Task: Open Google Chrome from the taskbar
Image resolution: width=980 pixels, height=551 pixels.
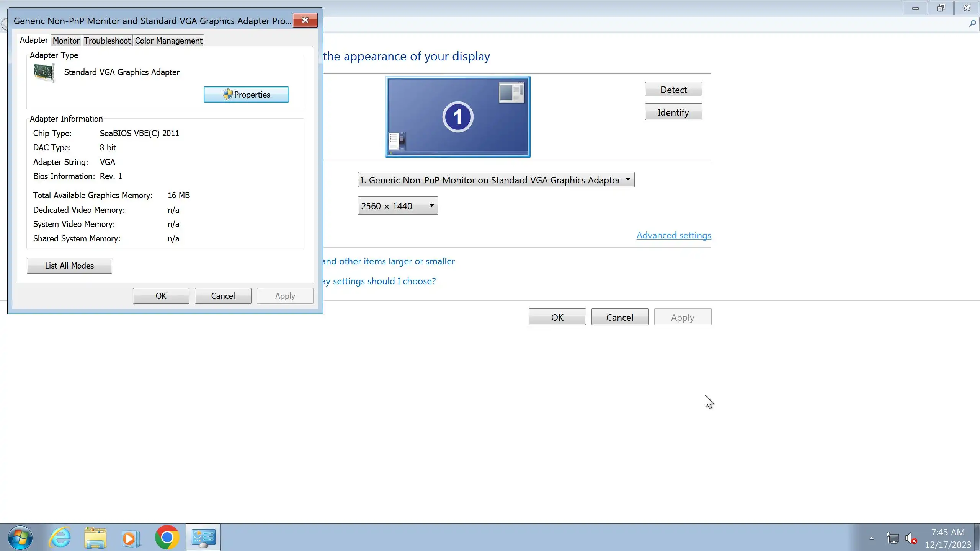Action: (x=167, y=538)
